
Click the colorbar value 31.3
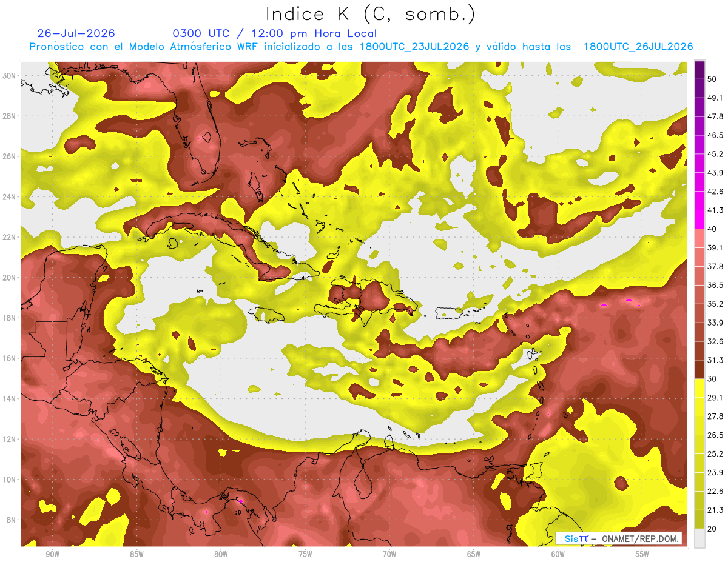pos(715,360)
